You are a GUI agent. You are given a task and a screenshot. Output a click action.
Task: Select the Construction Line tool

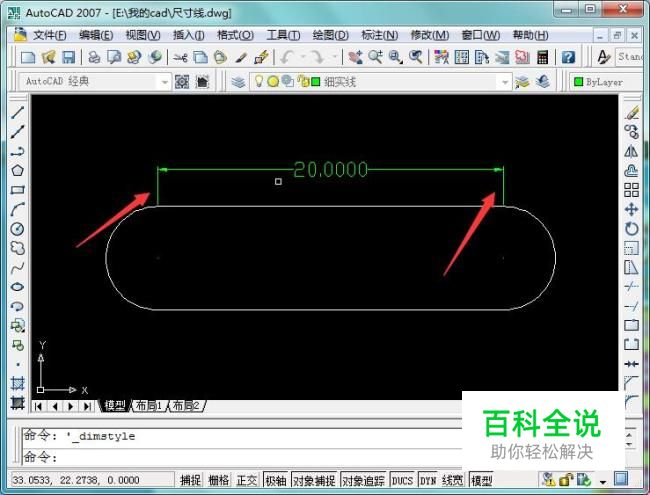17,131
